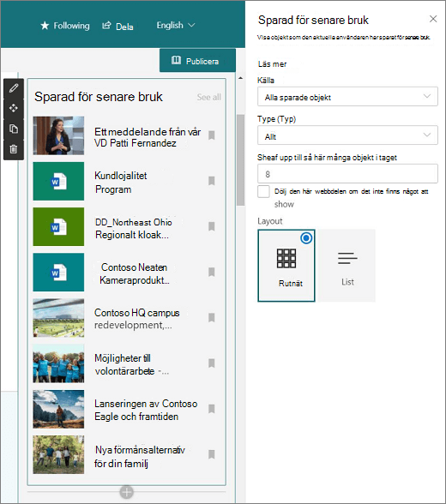Open 'Ett meddelande från vår VD Patti Fernandez'
The width and height of the screenshot is (446, 504).
[148, 137]
